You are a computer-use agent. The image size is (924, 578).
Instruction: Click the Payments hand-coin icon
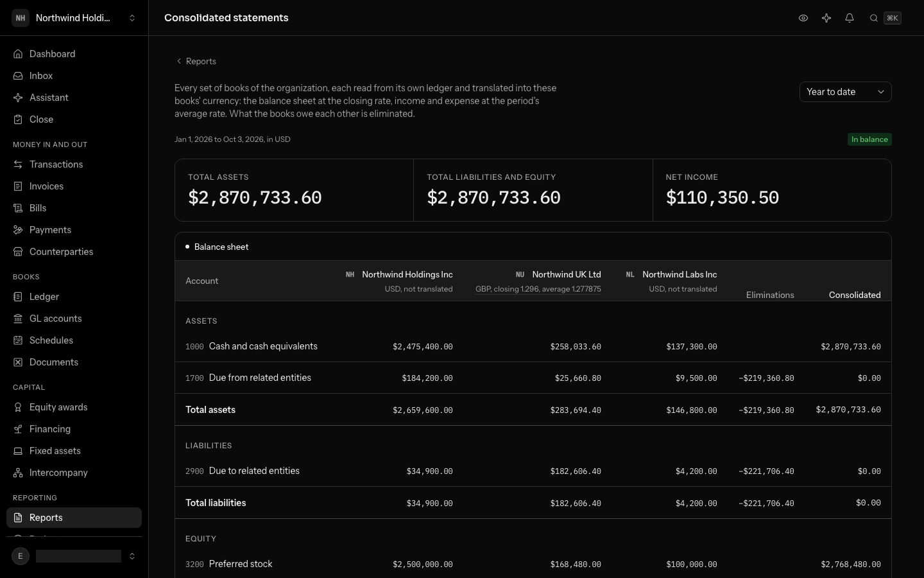[x=18, y=230]
